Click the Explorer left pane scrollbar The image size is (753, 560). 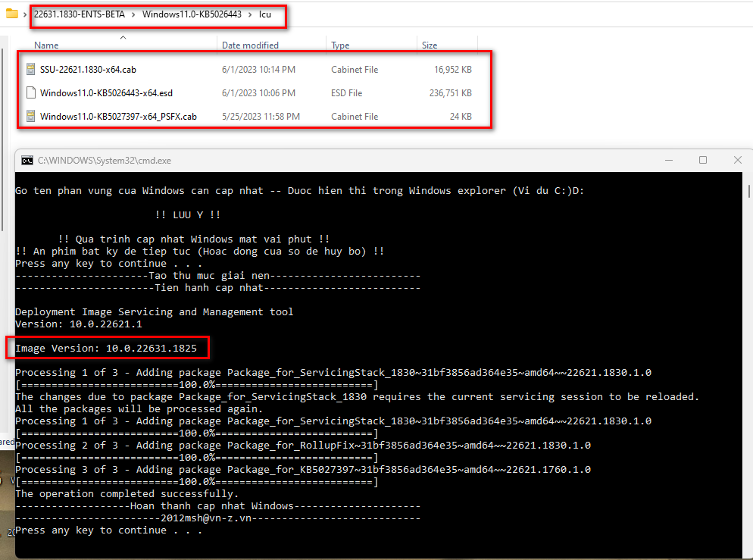(x=2, y=139)
